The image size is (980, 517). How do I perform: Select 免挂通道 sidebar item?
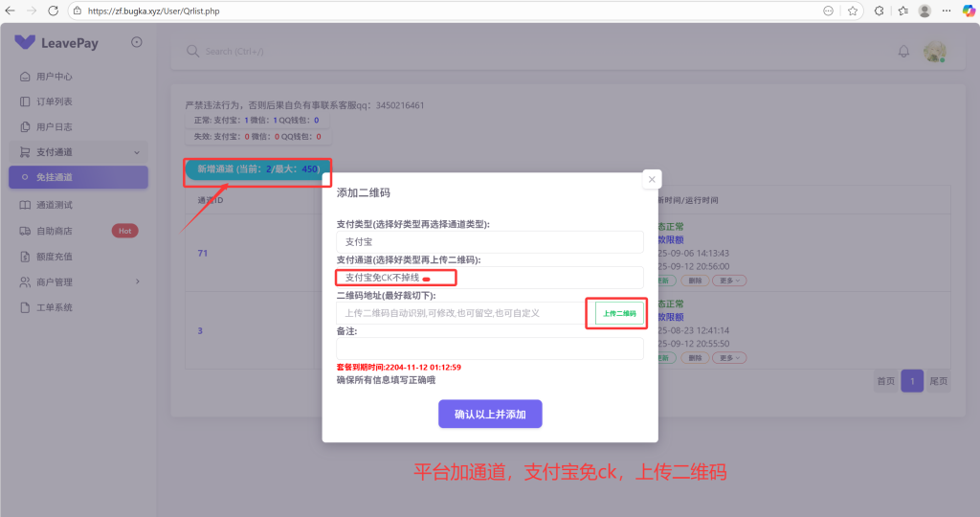78,177
